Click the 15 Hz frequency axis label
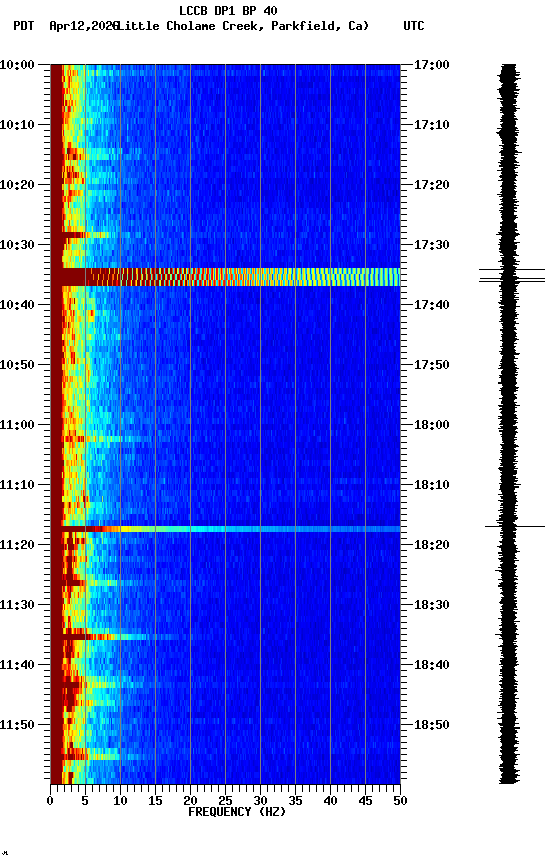This screenshot has width=552, height=864. coord(155,801)
